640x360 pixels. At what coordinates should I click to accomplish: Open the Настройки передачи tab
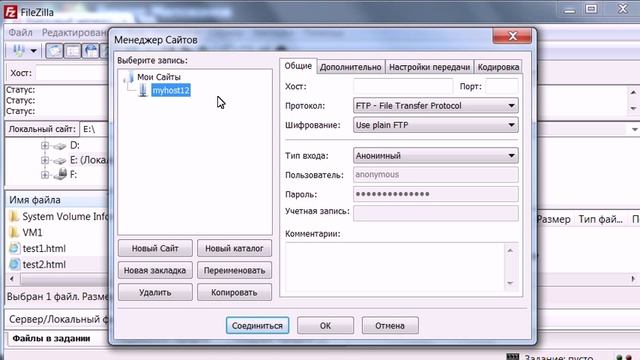[429, 67]
